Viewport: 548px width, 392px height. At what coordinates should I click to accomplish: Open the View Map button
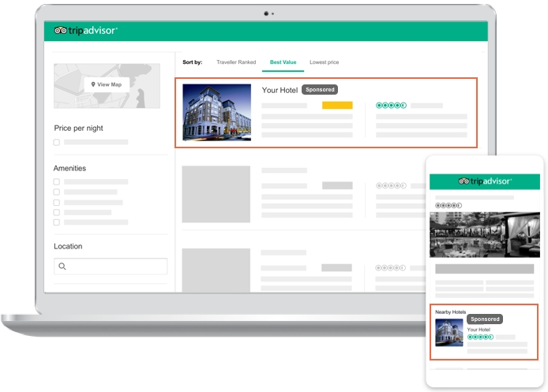(x=107, y=84)
